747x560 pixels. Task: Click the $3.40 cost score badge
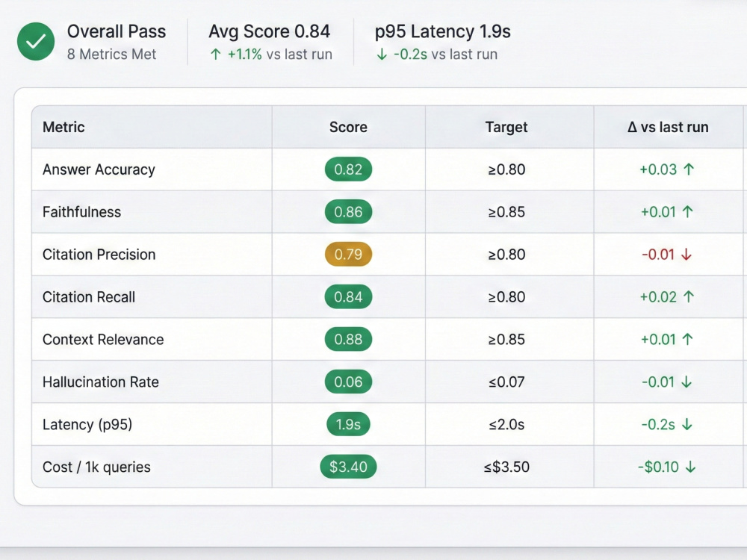[348, 467]
